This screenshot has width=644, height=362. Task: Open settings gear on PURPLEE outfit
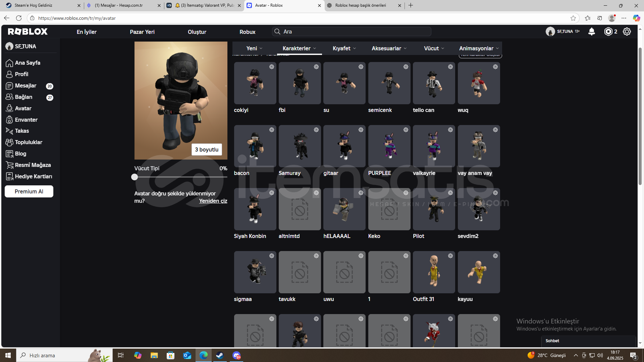point(406,130)
